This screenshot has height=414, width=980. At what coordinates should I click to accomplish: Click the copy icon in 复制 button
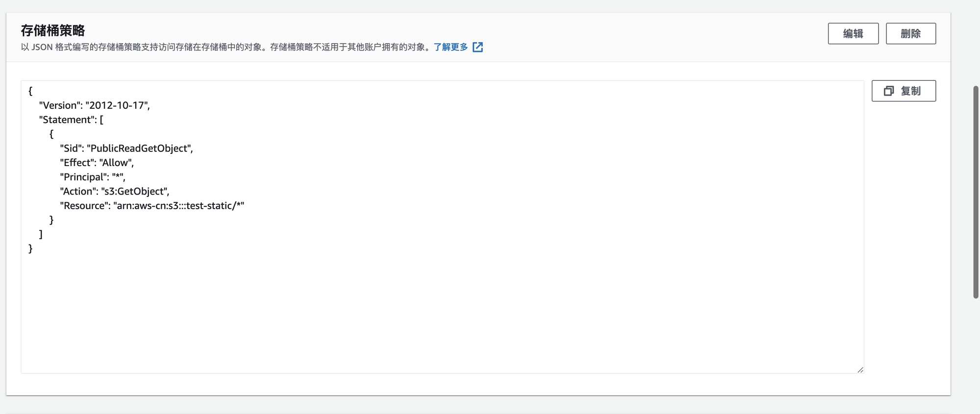point(888,91)
